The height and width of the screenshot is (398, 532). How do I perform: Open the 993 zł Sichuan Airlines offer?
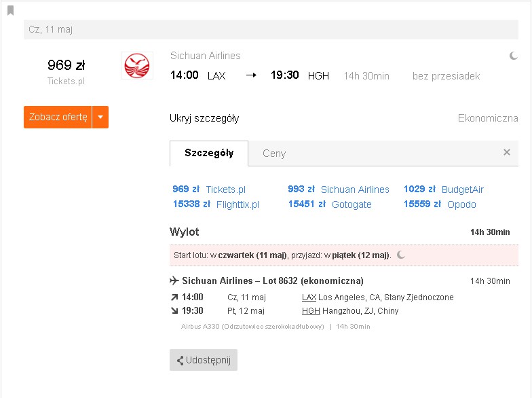(338, 189)
